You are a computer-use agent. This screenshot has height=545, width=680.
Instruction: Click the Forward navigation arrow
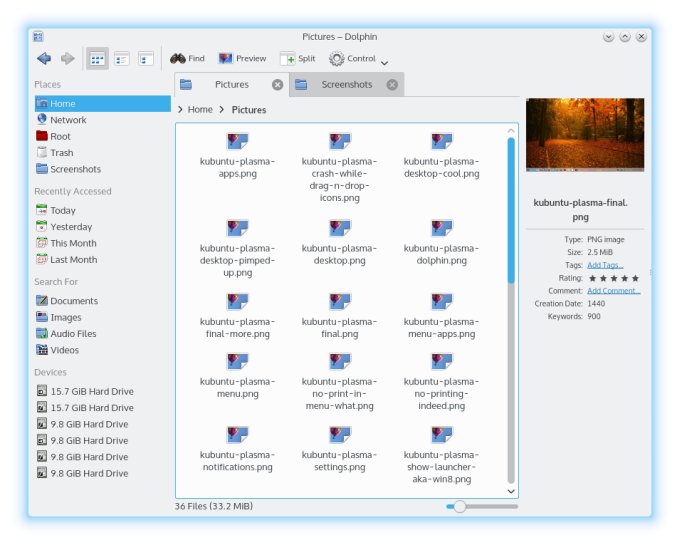[68, 59]
